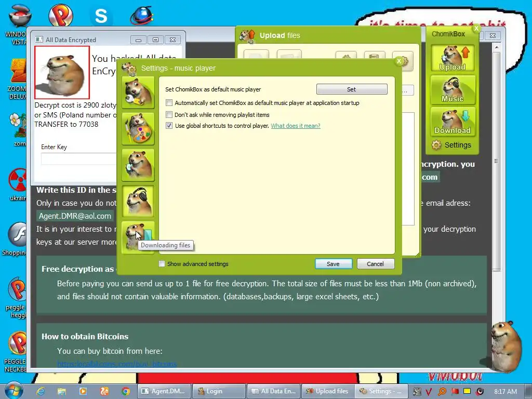Click the red flag tray icon
532x399 pixels.
click(455, 391)
